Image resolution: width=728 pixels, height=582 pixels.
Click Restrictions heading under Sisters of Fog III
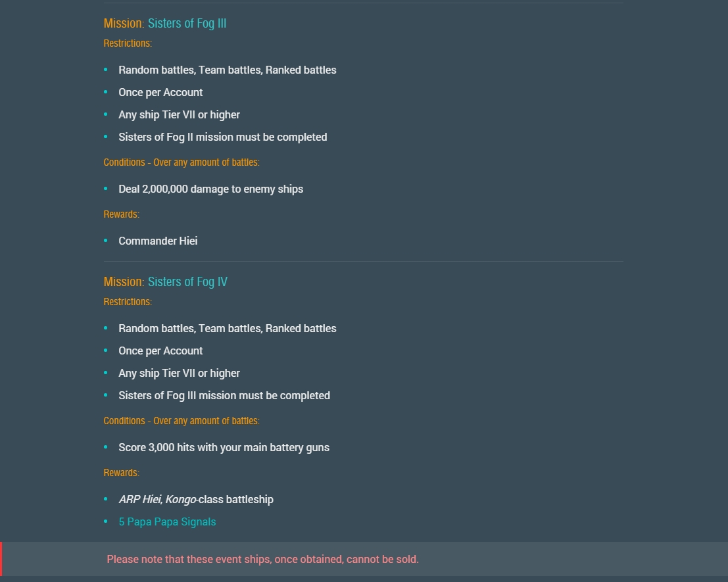pos(128,43)
